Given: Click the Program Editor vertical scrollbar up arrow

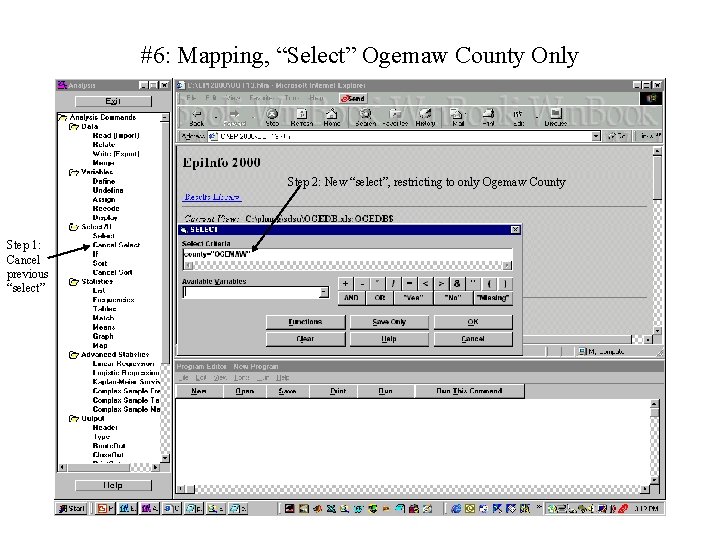Looking at the screenshot, I should pyautogui.click(x=654, y=404).
